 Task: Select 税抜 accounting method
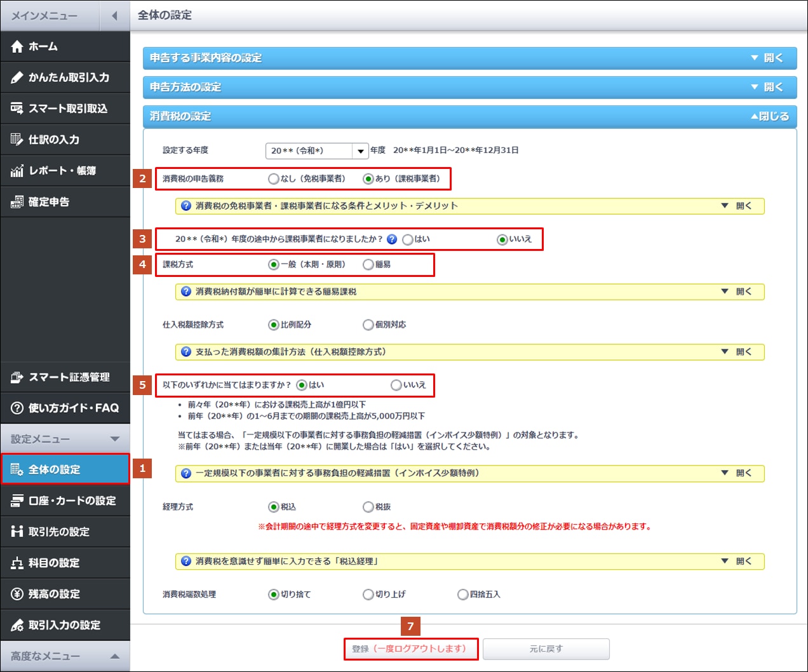point(368,507)
